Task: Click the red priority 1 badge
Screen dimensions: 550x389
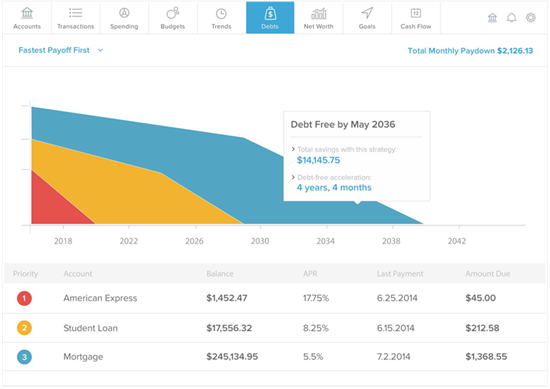Action: pyautogui.click(x=24, y=298)
